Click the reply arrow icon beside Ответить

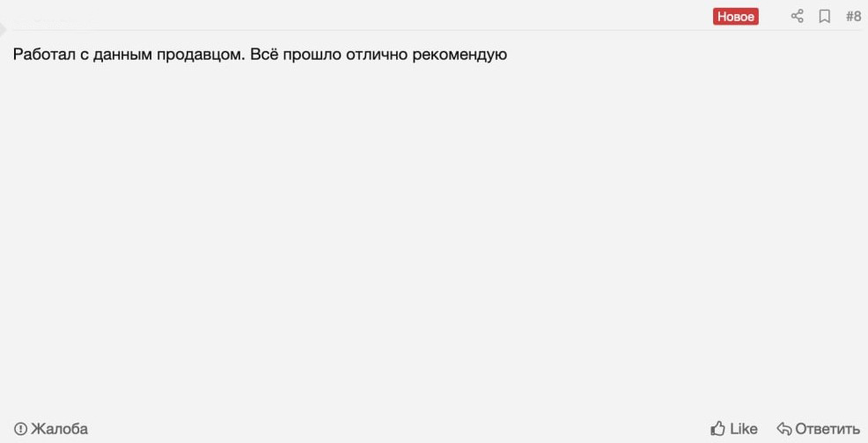pos(784,429)
